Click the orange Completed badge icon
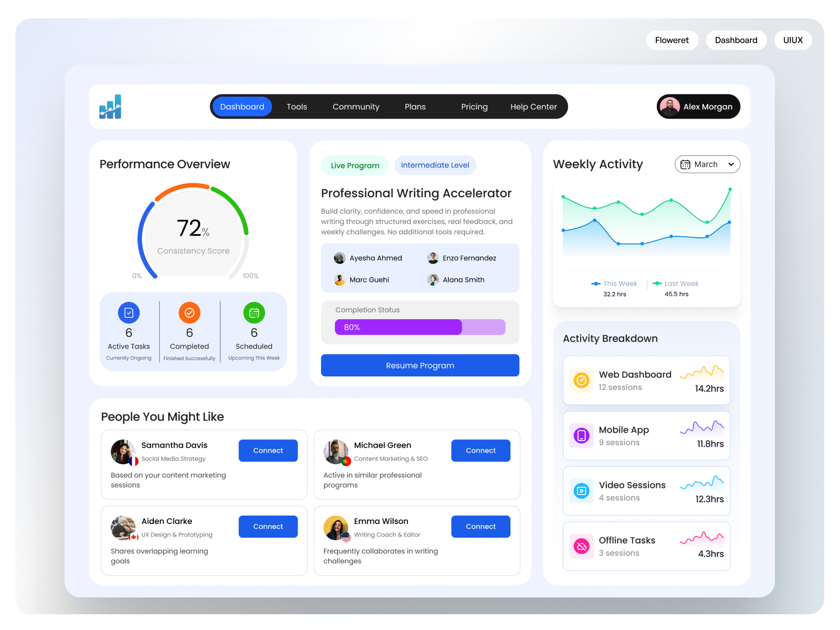The image size is (840, 630). click(189, 313)
